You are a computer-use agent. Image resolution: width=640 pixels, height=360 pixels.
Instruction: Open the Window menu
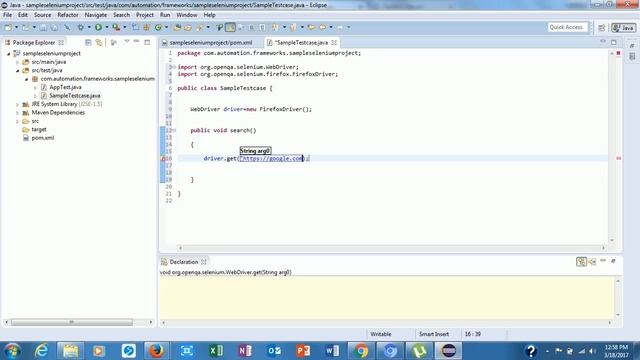pyautogui.click(x=187, y=15)
